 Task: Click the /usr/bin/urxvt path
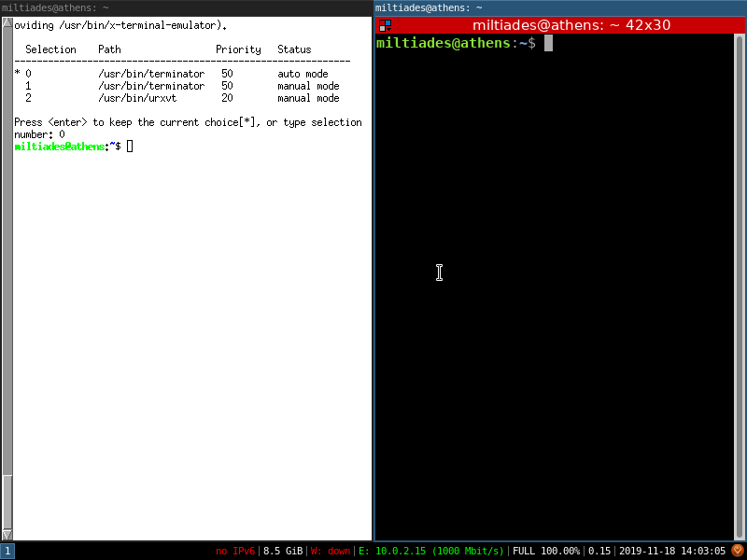(137, 98)
